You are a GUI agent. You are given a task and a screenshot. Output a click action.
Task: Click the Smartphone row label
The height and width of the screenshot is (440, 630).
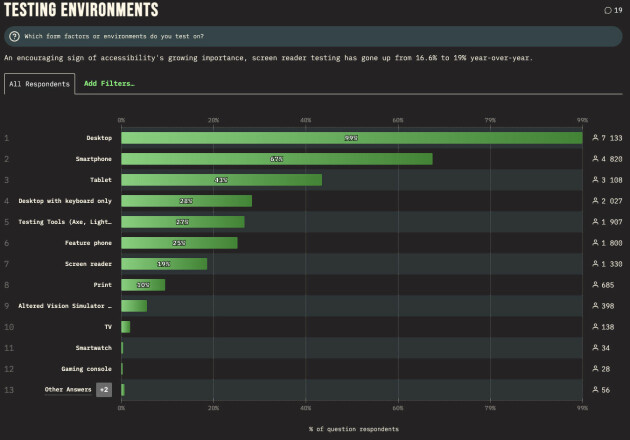click(94, 159)
